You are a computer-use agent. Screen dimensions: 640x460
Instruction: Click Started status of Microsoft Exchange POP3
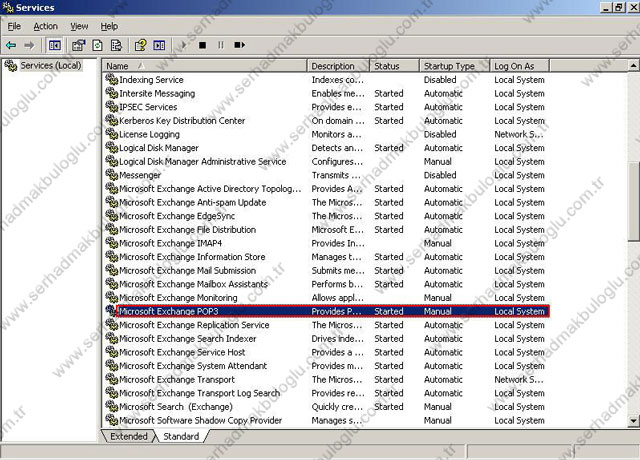point(389,311)
